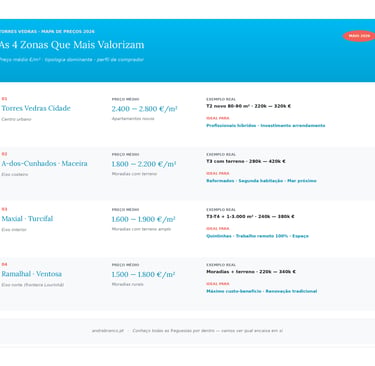Click the price "1.500 — 1.800 €/m²"
This screenshot has width=375, height=366.
click(143, 275)
